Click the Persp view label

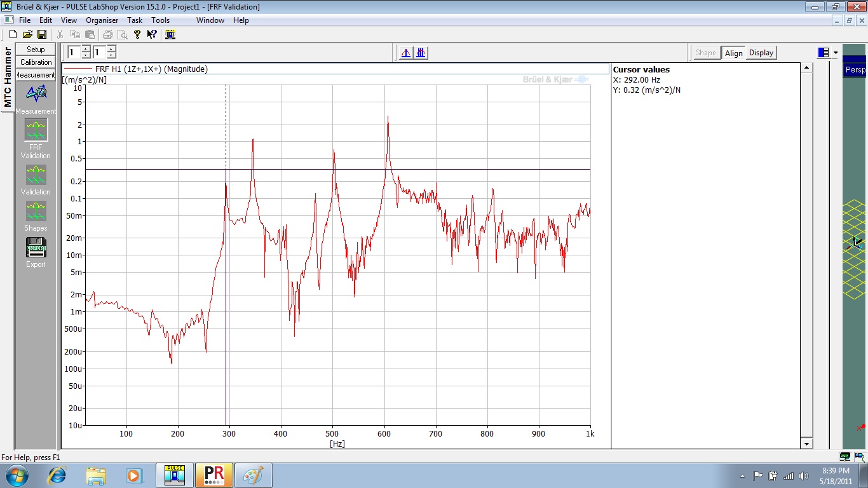(855, 70)
